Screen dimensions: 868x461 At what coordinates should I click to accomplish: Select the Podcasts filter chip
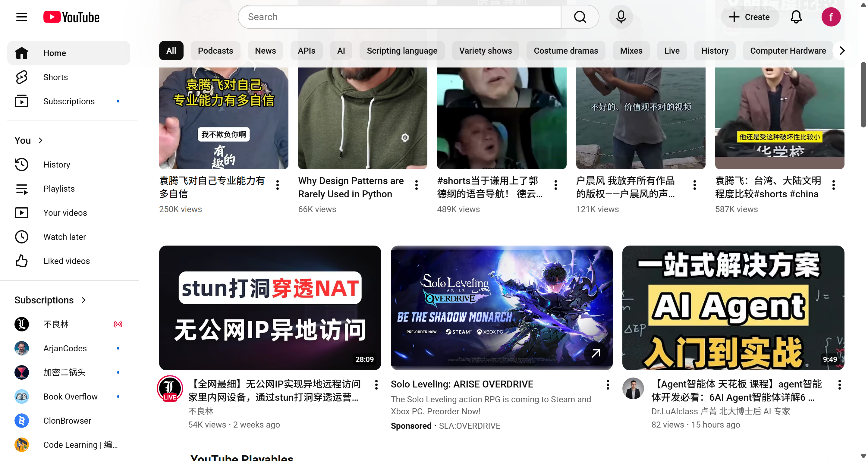click(x=215, y=51)
